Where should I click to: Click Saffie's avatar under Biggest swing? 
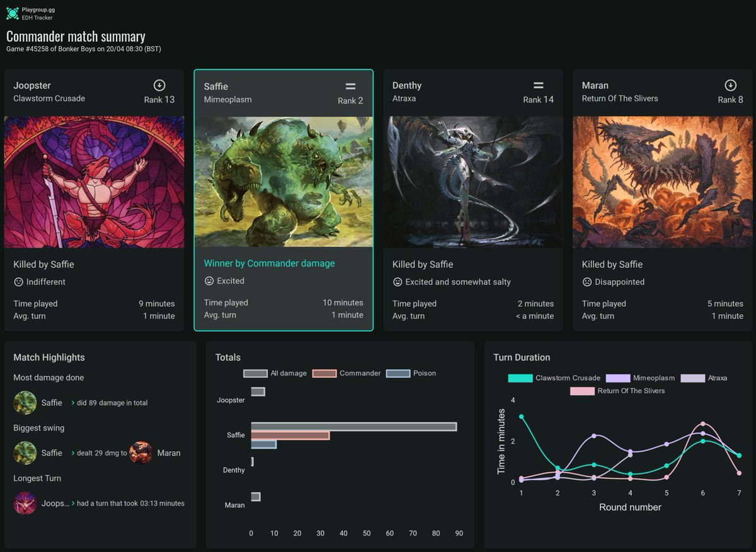(x=25, y=453)
